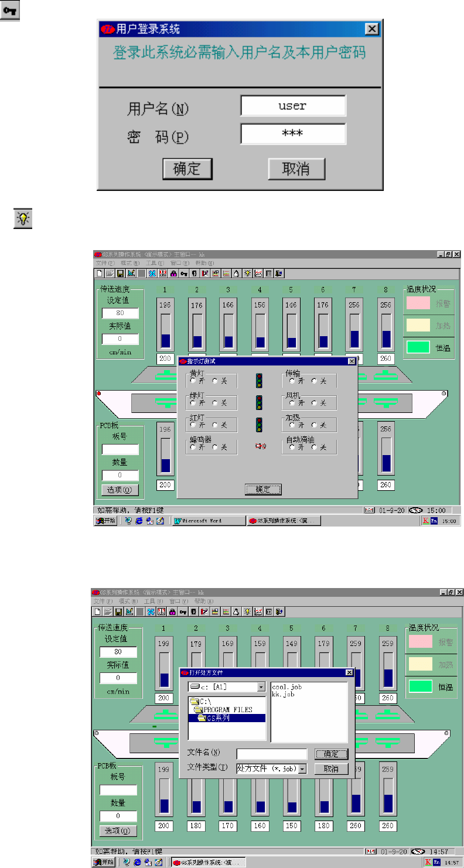This screenshot has width=464, height=868.
Task: Select 关 radio for 红灯 red light
Action: pos(214,425)
